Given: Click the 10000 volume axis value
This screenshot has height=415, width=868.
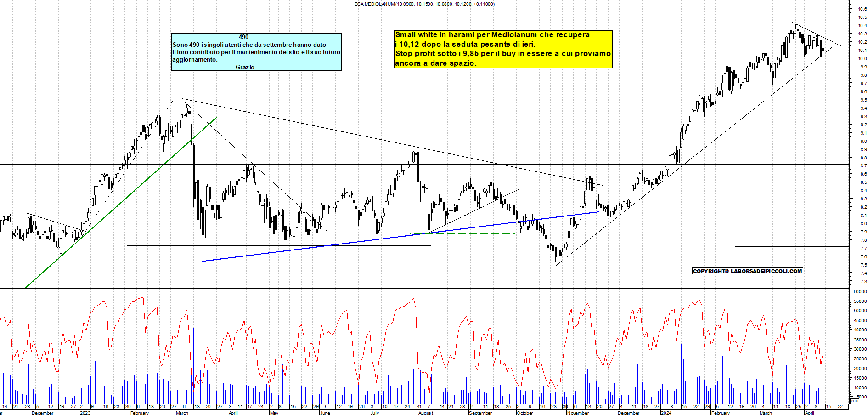Looking at the screenshot, I should (860, 387).
